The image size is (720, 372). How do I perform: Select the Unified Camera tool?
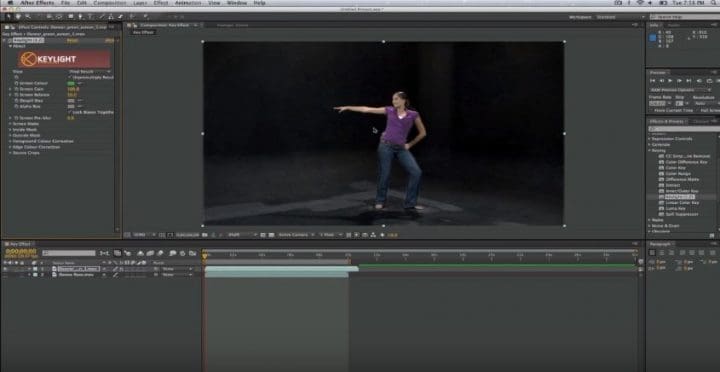tap(50, 17)
